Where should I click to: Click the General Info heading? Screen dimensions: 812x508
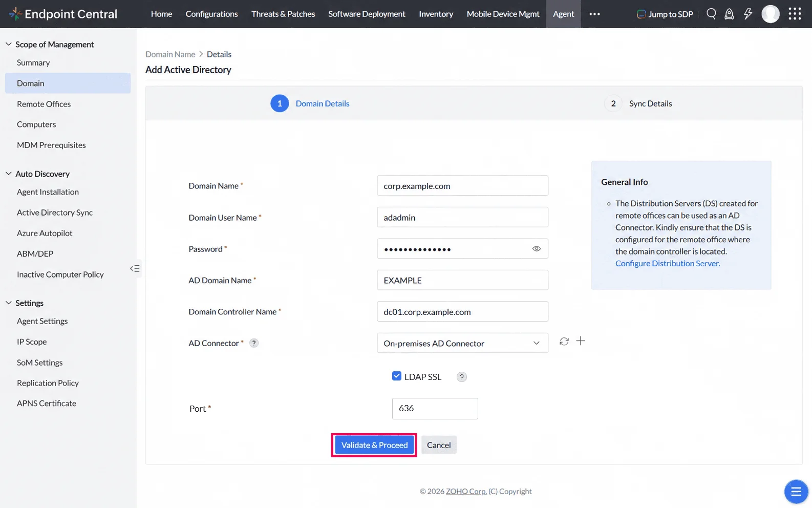625,182
